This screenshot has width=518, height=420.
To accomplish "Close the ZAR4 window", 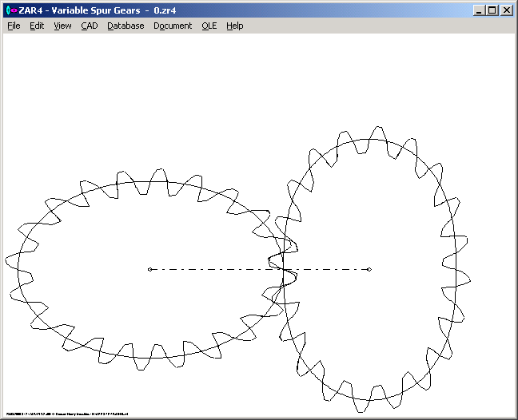I will point(506,10).
